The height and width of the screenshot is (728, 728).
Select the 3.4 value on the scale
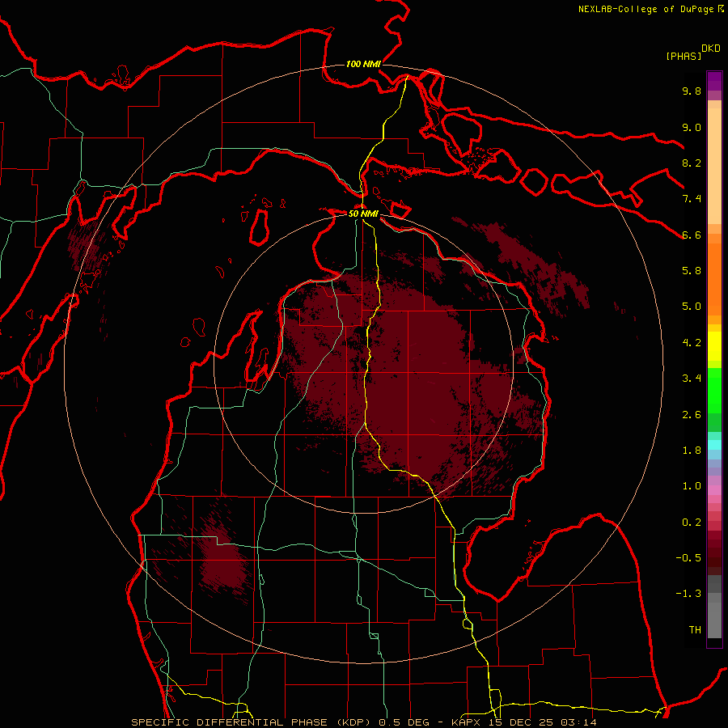click(692, 379)
